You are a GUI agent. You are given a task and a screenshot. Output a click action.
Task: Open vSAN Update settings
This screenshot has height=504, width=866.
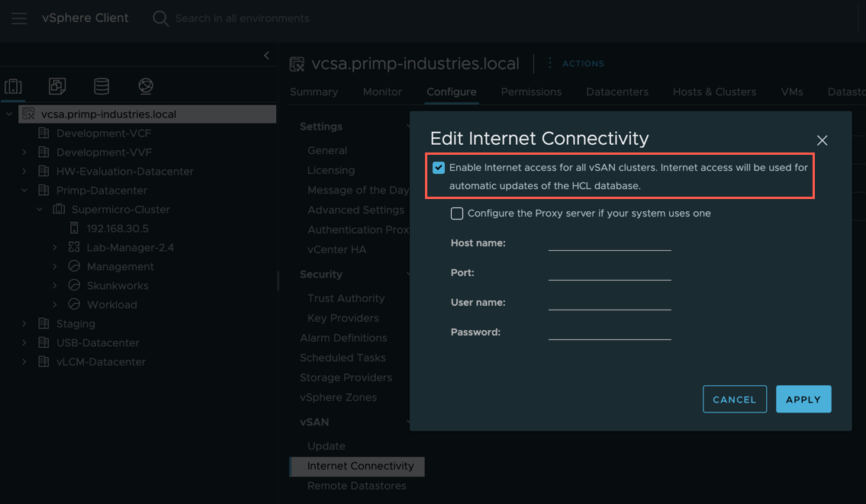click(x=326, y=446)
